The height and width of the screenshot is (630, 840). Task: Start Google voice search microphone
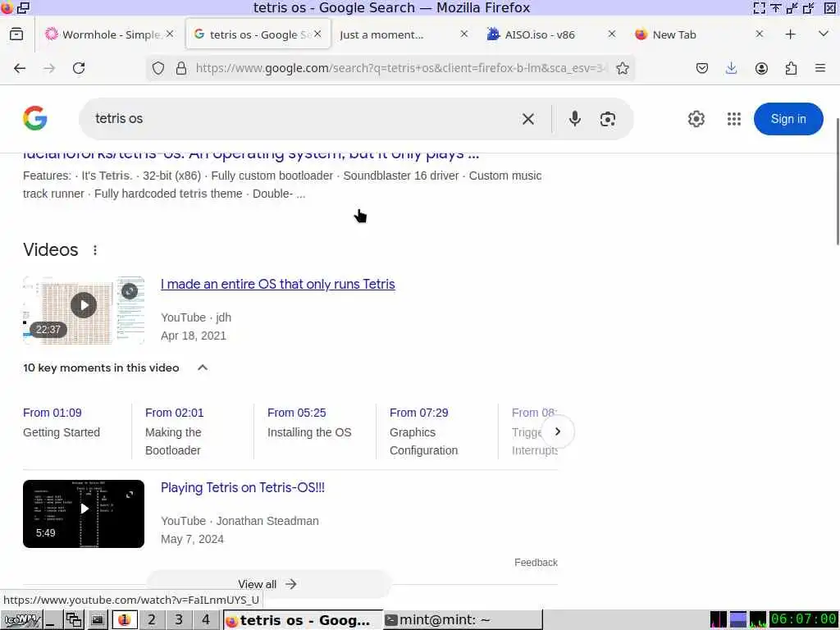575,118
